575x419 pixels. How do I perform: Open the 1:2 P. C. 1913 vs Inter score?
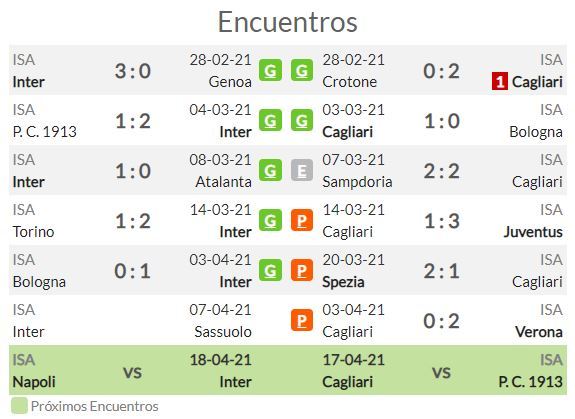click(133, 121)
